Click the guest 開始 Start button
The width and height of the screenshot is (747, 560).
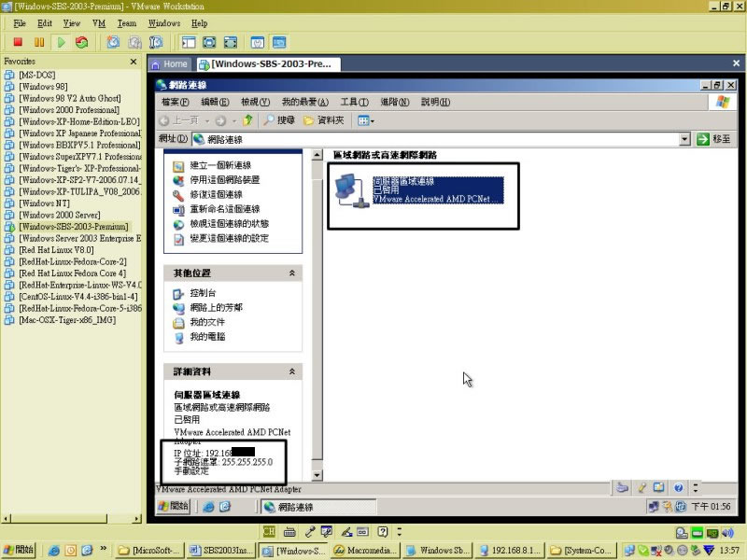[x=174, y=506]
